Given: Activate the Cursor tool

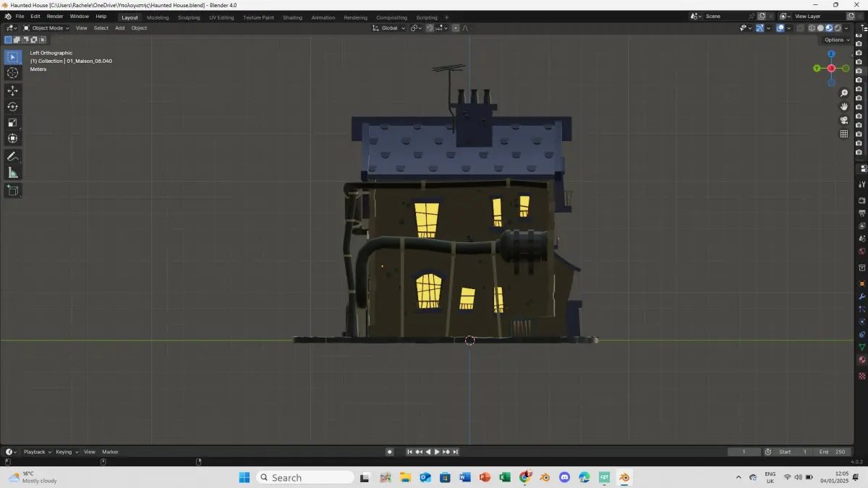Looking at the screenshot, I should coord(13,73).
